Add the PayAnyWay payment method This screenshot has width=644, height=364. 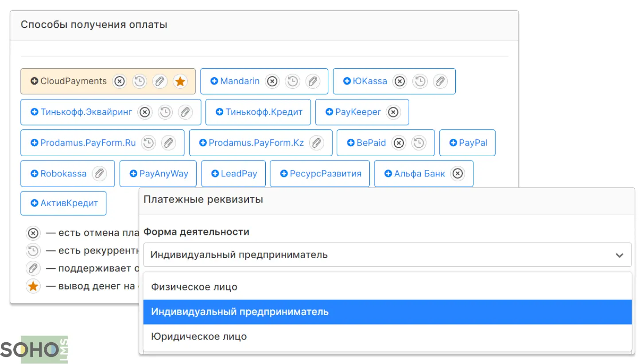point(158,174)
